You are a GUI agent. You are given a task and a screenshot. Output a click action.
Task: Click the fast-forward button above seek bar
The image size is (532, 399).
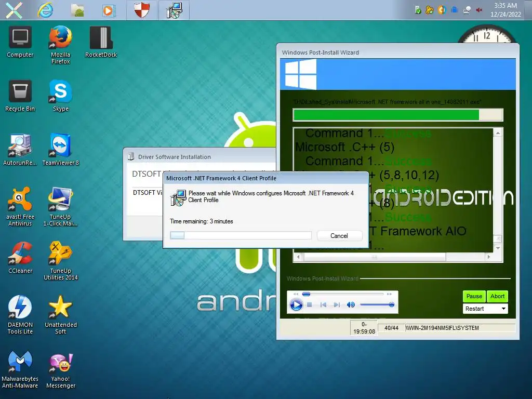389,294
